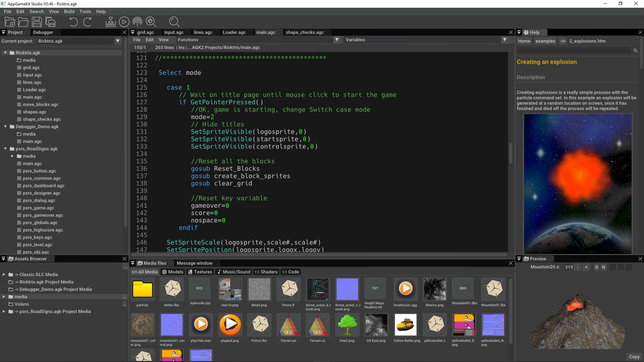Toggle the Shaders asset filter
The height and width of the screenshot is (362, 644).
tap(265, 272)
